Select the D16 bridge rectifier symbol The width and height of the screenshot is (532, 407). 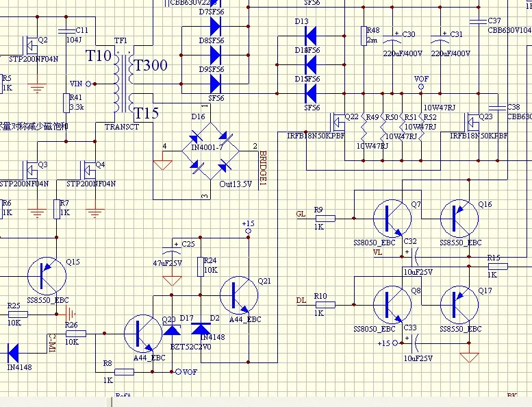210,151
